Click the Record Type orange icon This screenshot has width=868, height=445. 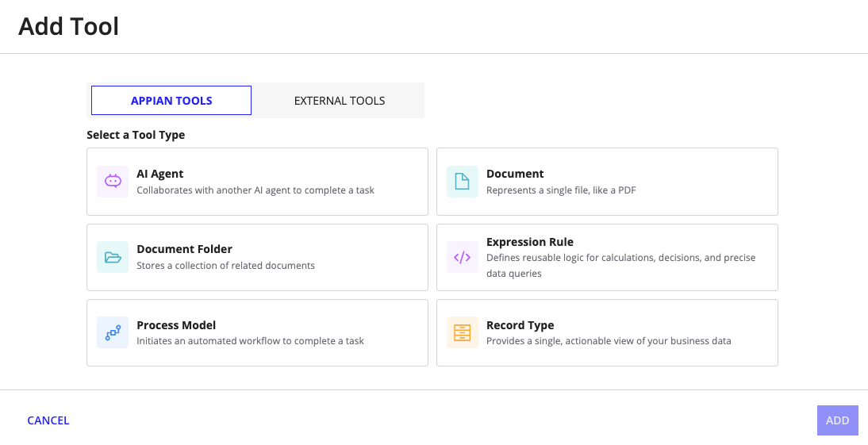point(463,332)
